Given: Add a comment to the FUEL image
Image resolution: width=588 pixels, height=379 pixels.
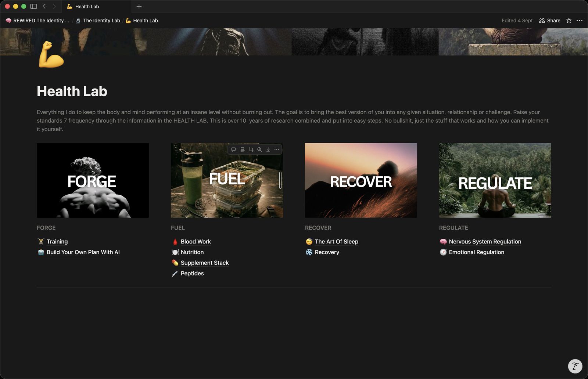Looking at the screenshot, I should click(233, 149).
